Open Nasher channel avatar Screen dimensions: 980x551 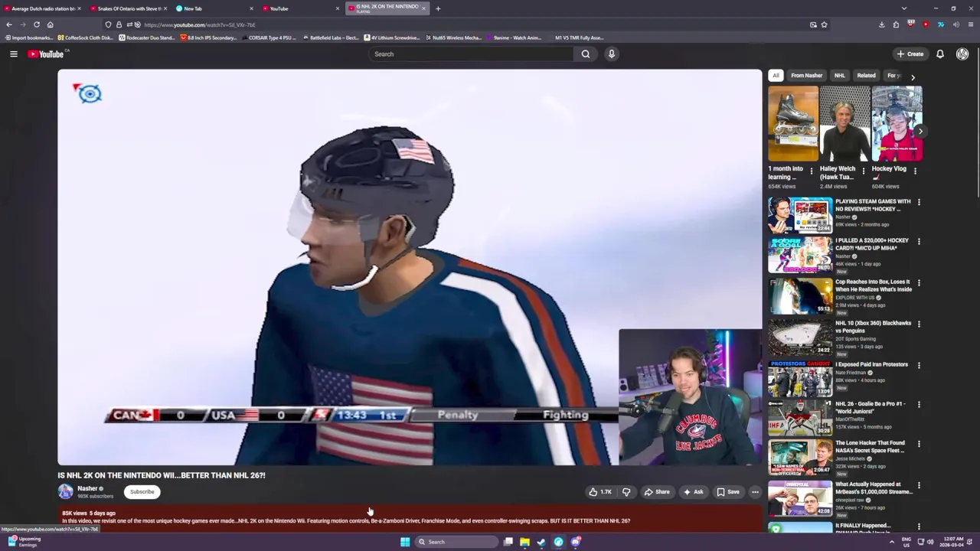66,491
